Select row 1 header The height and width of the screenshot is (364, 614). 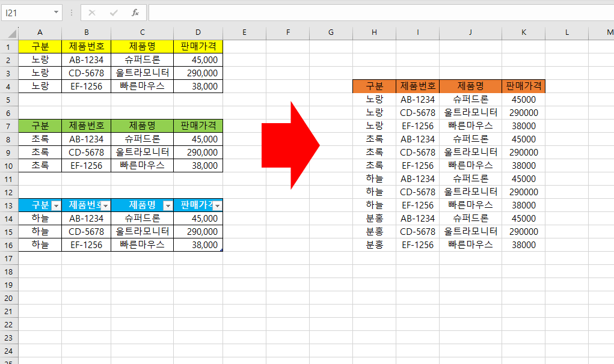(x=8, y=47)
